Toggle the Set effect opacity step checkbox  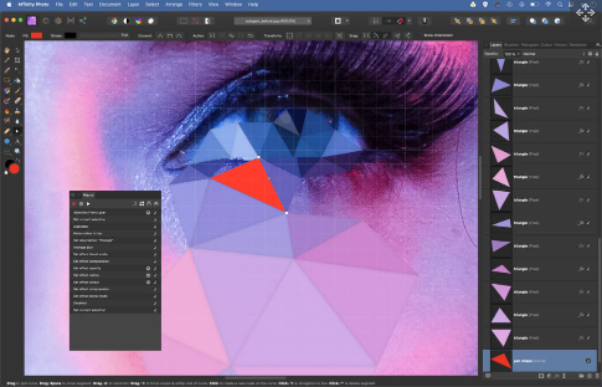[x=155, y=268]
